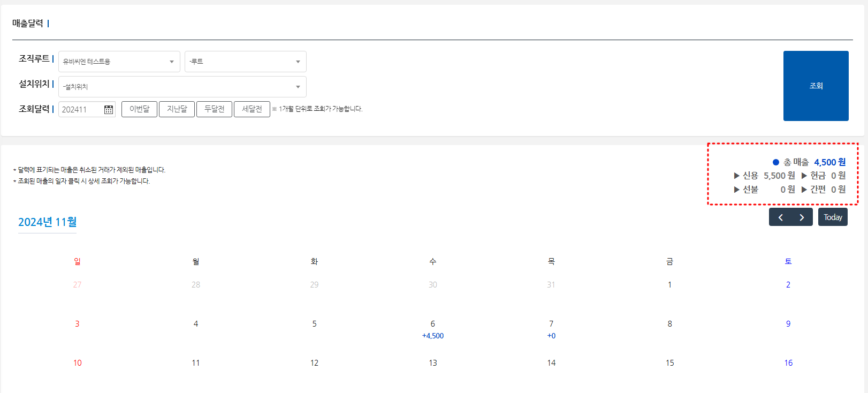The width and height of the screenshot is (868, 393).
Task: Open the -루트 route dropdown
Action: 245,62
